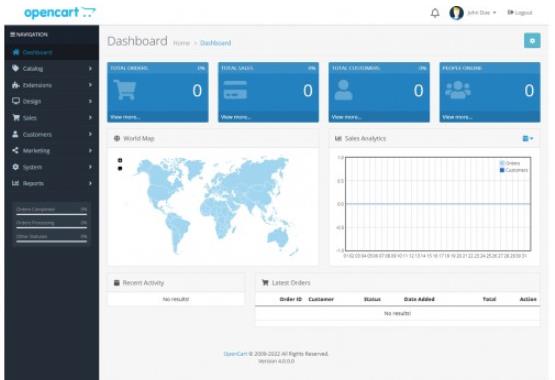This screenshot has height=380, width=555.
Task: Expand the Design menu chevron
Action: point(90,101)
